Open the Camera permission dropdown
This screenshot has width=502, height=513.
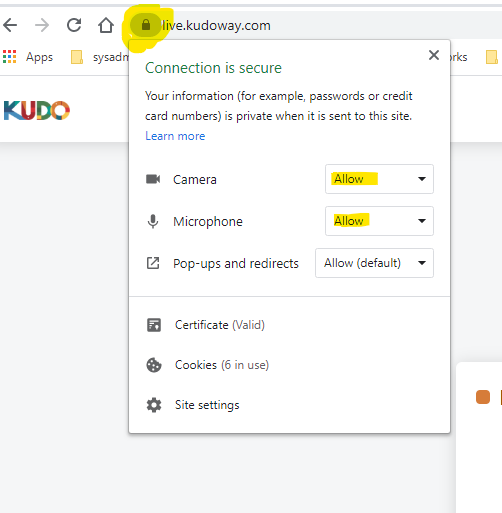pos(379,179)
